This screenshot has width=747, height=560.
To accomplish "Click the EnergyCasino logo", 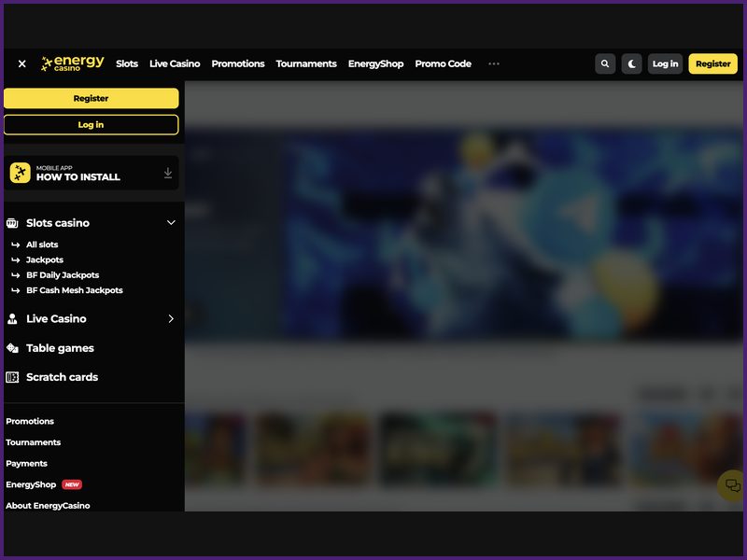I will [74, 63].
